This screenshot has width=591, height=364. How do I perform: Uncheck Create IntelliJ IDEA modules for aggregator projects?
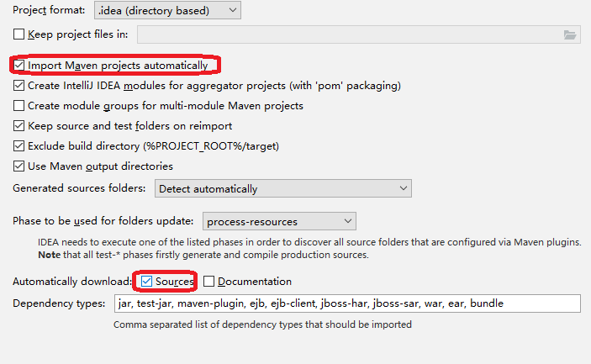19,86
